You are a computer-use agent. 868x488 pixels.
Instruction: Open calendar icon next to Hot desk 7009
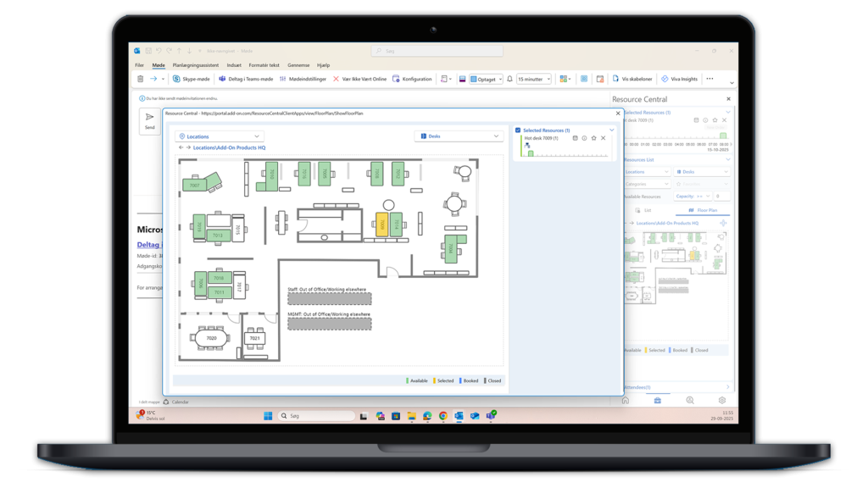575,138
